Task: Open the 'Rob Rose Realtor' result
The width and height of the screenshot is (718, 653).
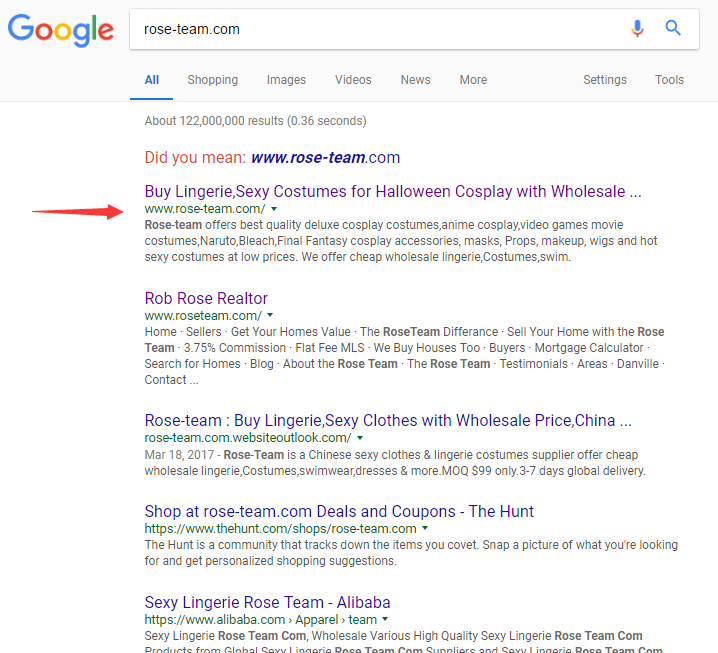Action: click(x=206, y=299)
